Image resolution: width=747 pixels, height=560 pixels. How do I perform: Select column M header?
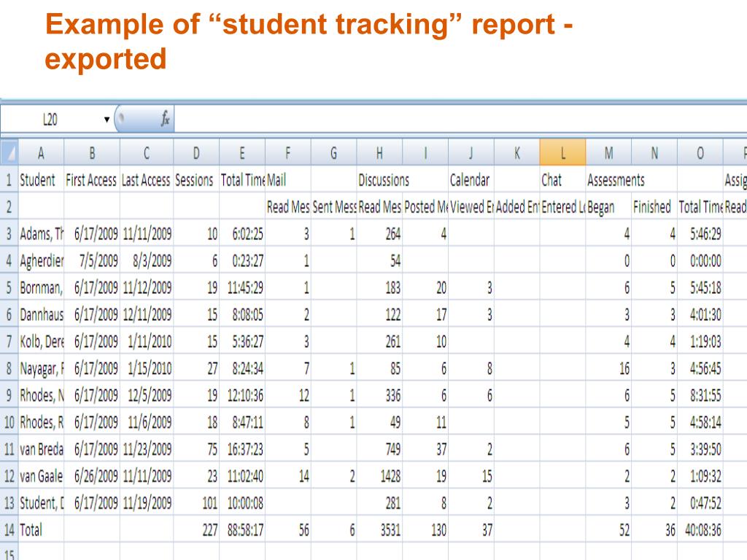pyautogui.click(x=608, y=153)
